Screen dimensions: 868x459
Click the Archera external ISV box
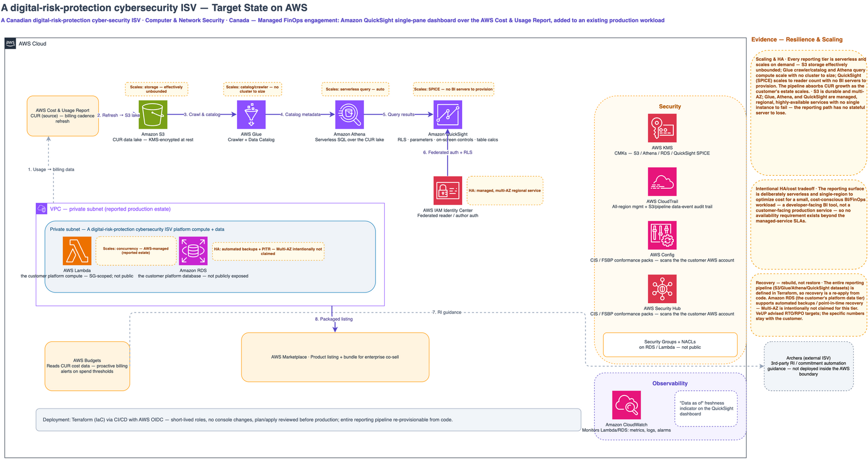click(x=808, y=366)
